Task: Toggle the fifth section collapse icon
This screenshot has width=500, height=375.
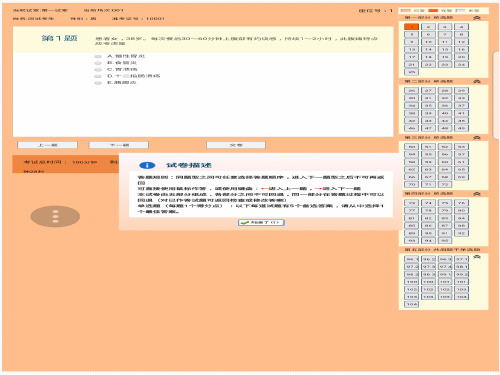Action: 477,257
